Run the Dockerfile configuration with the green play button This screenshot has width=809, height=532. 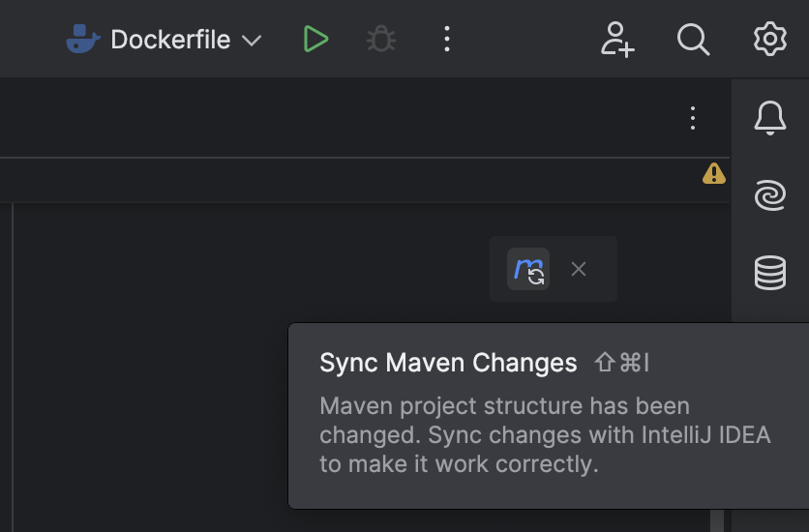pyautogui.click(x=315, y=40)
